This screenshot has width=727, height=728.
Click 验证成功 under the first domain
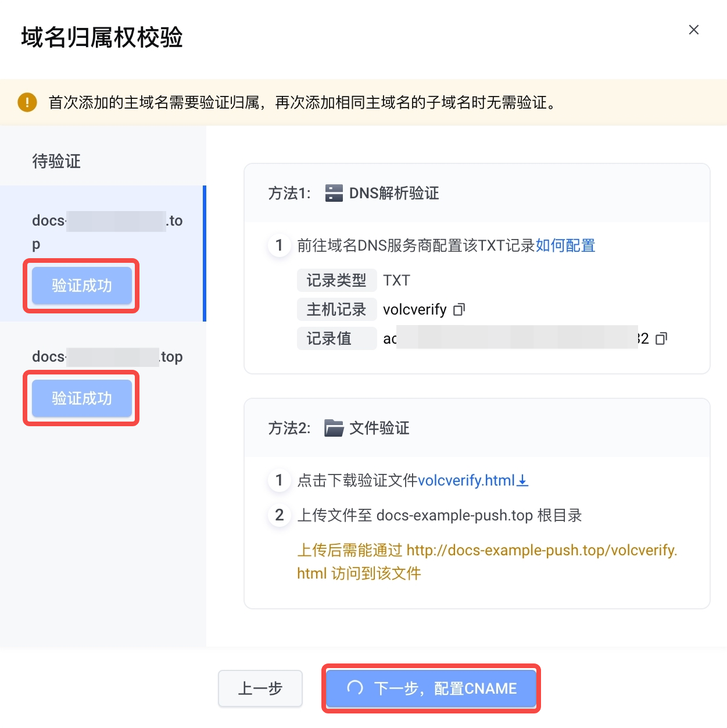[x=81, y=286]
